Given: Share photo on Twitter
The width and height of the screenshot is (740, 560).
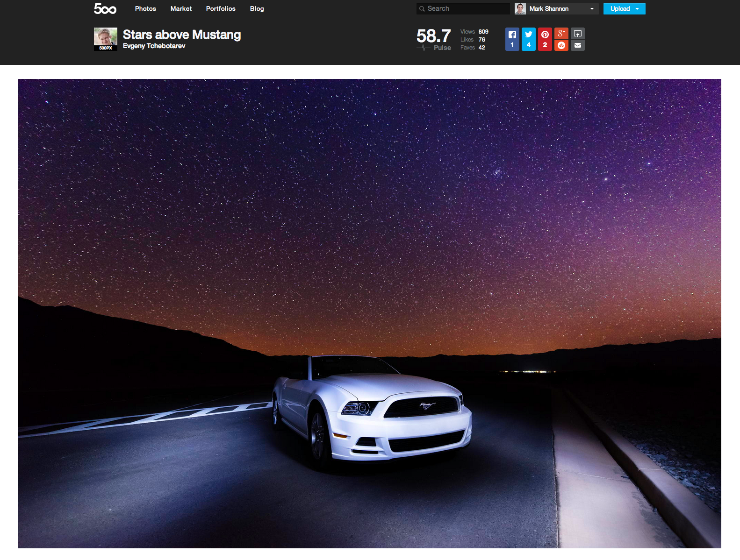Looking at the screenshot, I should [528, 39].
